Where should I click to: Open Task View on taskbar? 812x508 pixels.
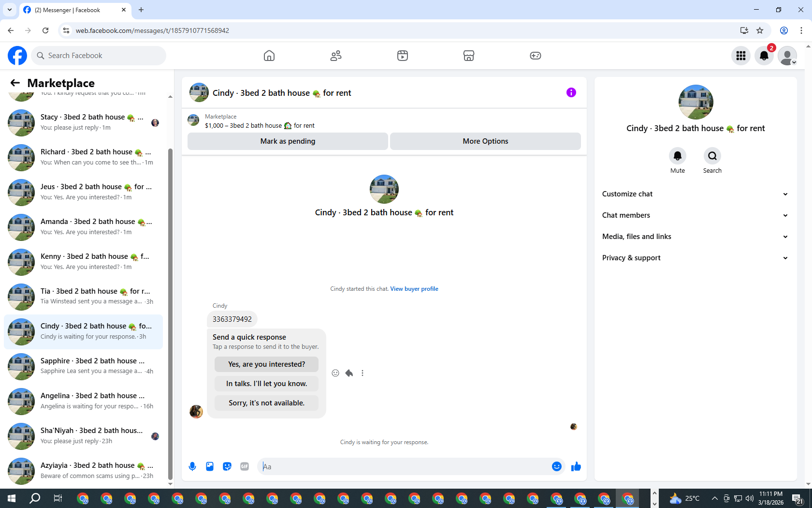point(58,498)
